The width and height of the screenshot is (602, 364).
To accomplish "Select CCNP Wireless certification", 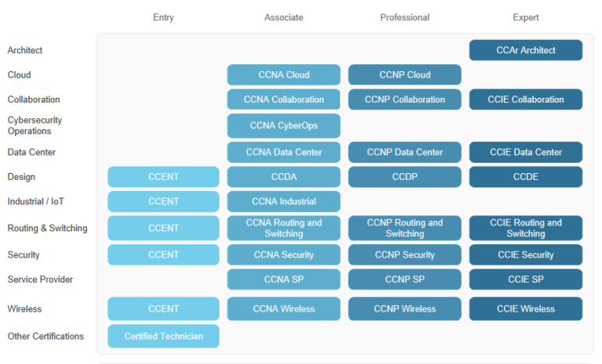I will pyautogui.click(x=404, y=308).
